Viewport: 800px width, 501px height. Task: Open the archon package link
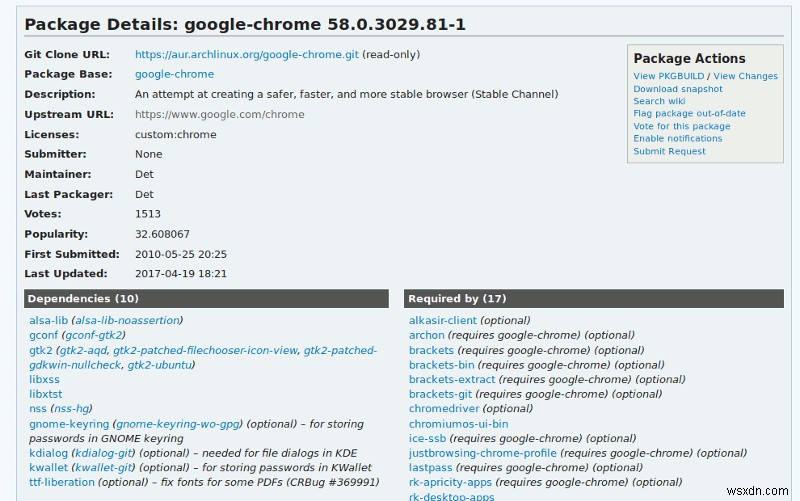[427, 335]
